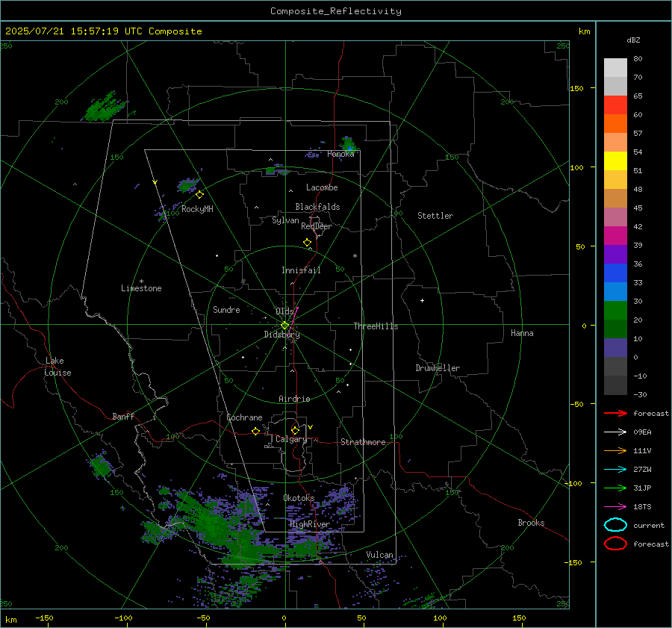Click the bright yellow swatch in dBZ legend
The height and width of the screenshot is (628, 672).
point(615,161)
